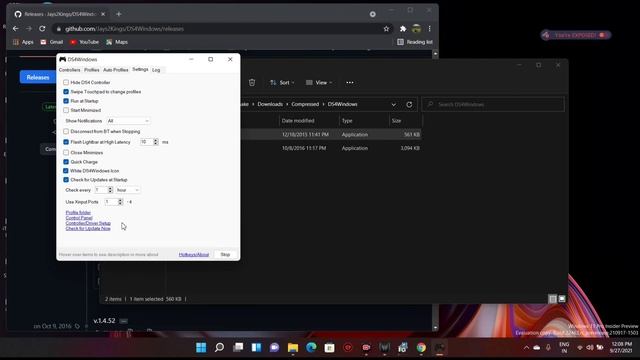Disable the Run at Startup option
Image resolution: width=640 pixels, height=360 pixels.
point(66,101)
